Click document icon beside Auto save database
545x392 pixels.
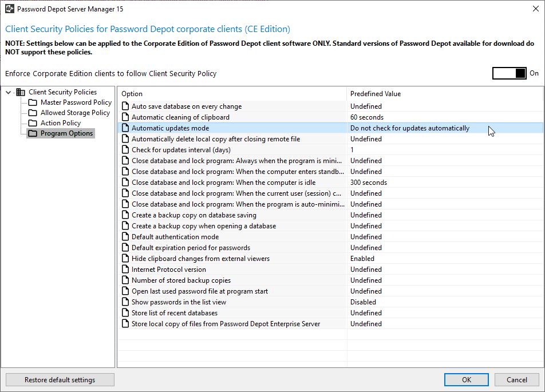click(x=125, y=106)
